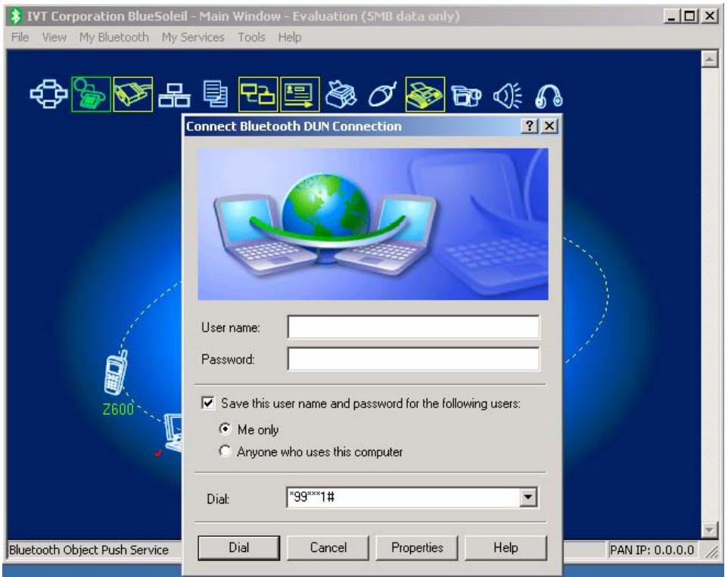Click the Human Interface Device mouse icon

383,95
